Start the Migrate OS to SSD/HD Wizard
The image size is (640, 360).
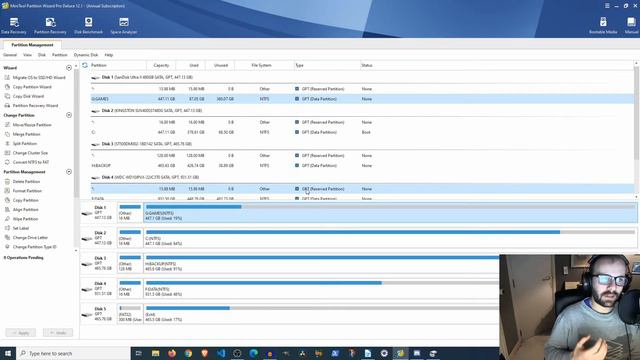(35, 78)
